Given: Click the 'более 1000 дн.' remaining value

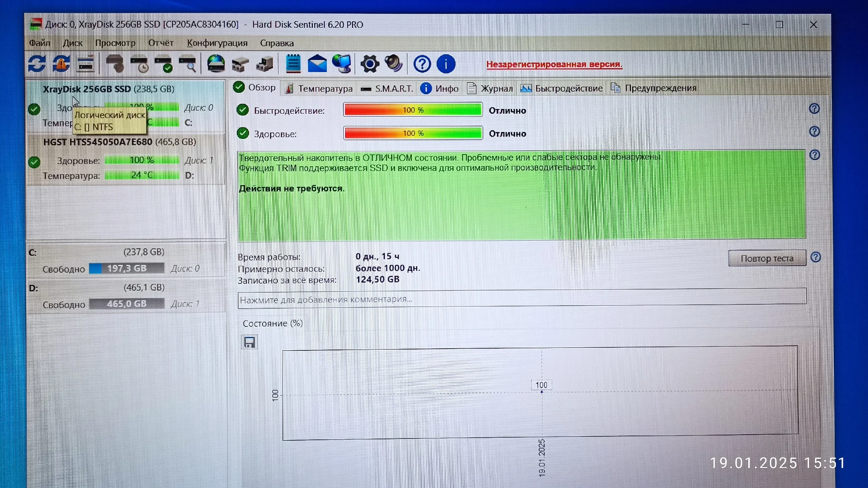Looking at the screenshot, I should click(x=388, y=268).
